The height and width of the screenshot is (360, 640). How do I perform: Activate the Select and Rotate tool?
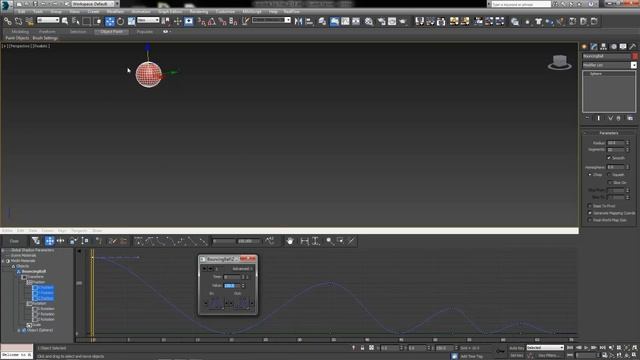120,21
